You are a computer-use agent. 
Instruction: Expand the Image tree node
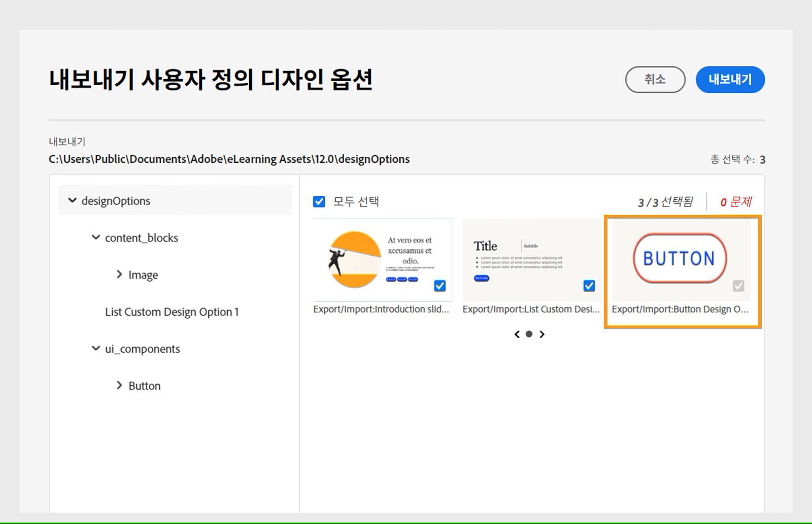pos(119,274)
